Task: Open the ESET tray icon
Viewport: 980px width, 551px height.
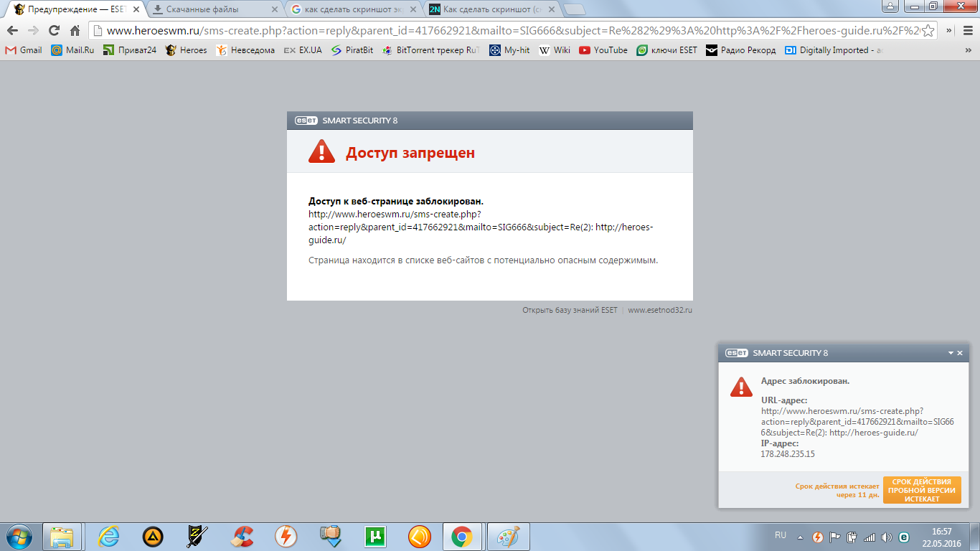Action: pyautogui.click(x=904, y=537)
